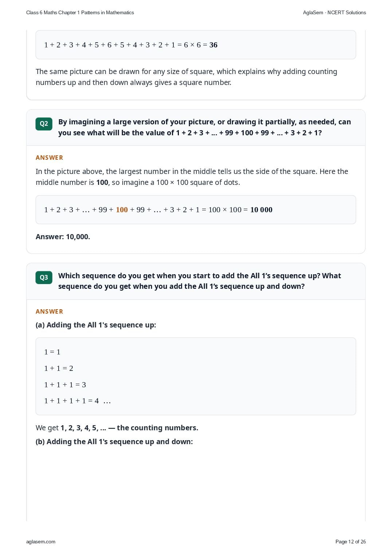Click the equation ending in 6 × 6 = 36
Viewport: 392px width, 555px height.
tap(131, 45)
